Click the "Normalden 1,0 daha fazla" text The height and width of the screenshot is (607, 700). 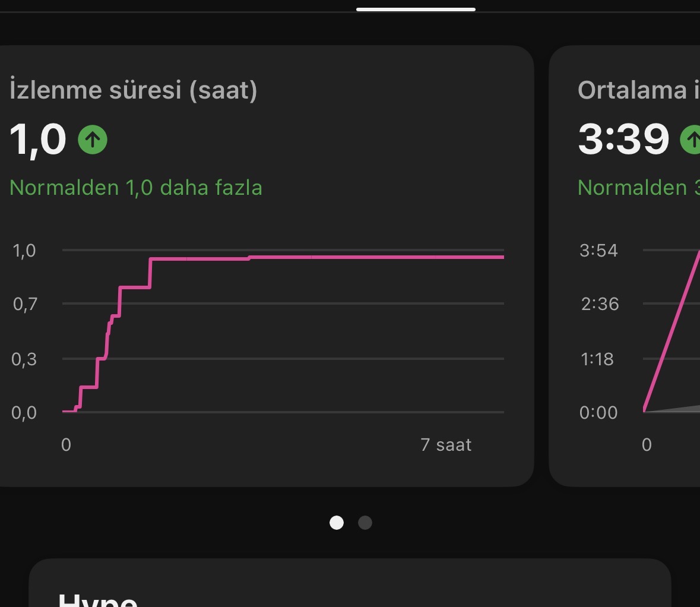(x=136, y=188)
